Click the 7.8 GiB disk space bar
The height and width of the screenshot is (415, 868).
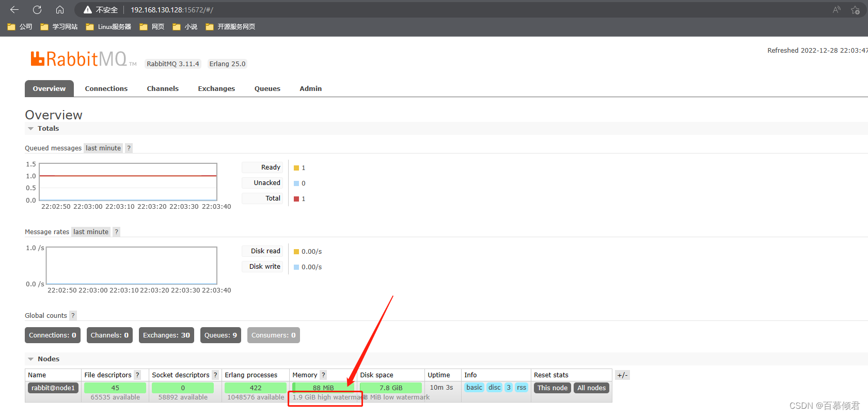pos(391,388)
